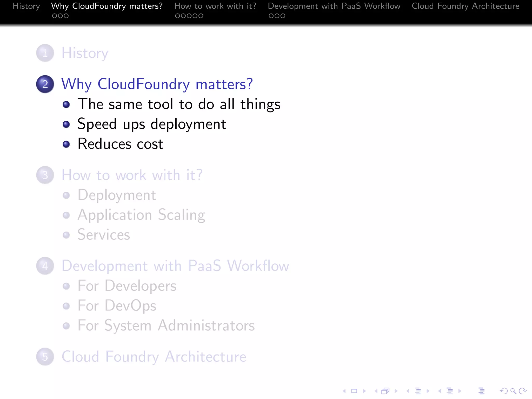
Task: Open the Services subsection entry
Action: (x=104, y=235)
